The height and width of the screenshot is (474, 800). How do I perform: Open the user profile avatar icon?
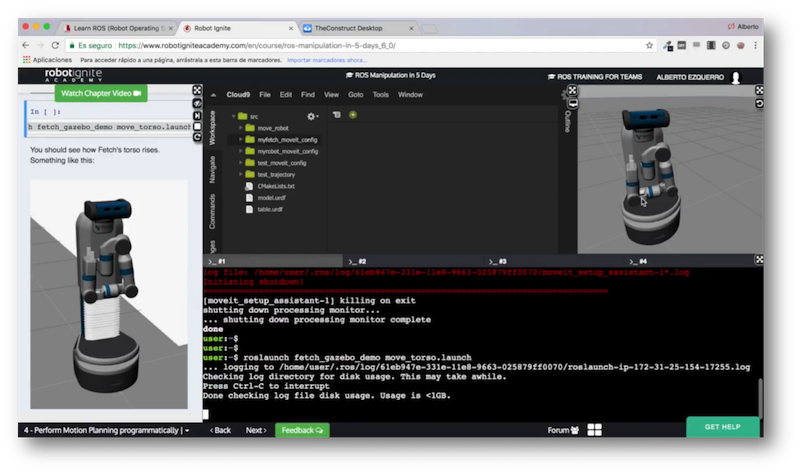click(x=736, y=78)
